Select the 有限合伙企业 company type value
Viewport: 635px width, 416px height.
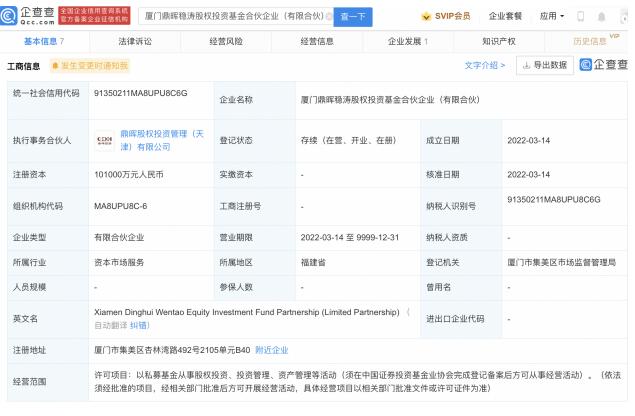(x=119, y=237)
